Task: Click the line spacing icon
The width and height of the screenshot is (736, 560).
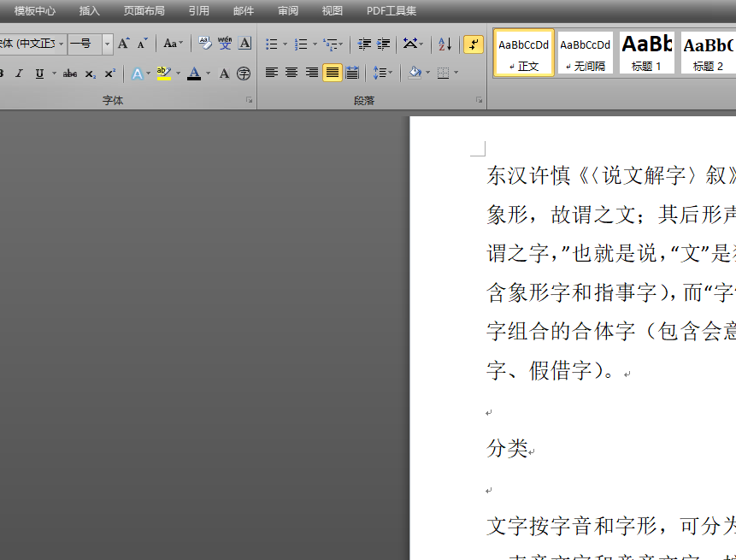Action: pos(380,73)
